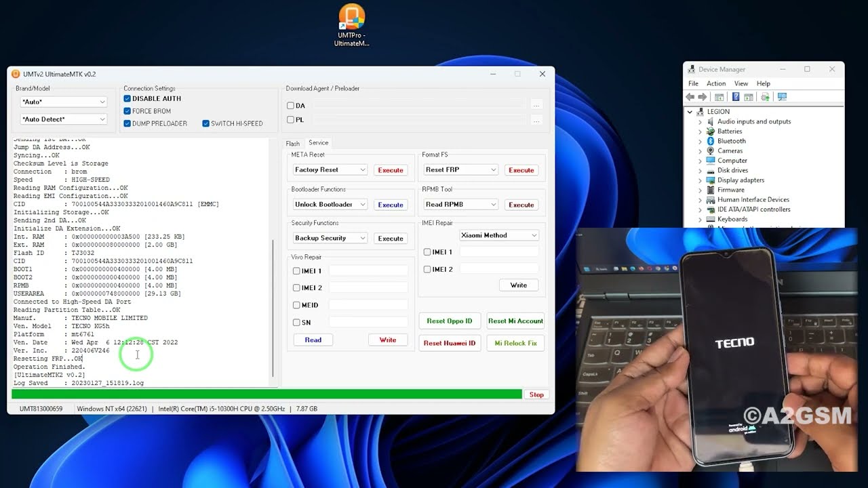Open the UMTPro UltimateMTK desktop shortcut
This screenshot has height=488, width=868.
pos(351,26)
